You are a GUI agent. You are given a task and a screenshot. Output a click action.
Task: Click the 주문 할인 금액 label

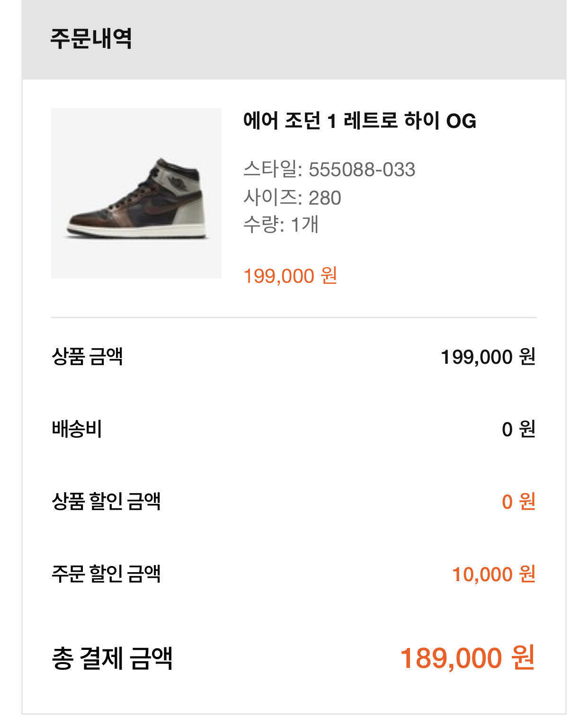tap(106, 574)
